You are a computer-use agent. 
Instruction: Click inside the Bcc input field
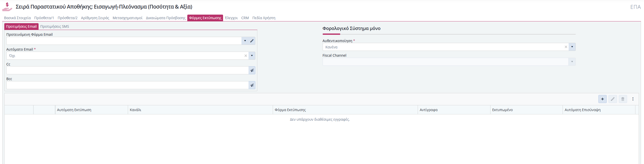(x=128, y=85)
